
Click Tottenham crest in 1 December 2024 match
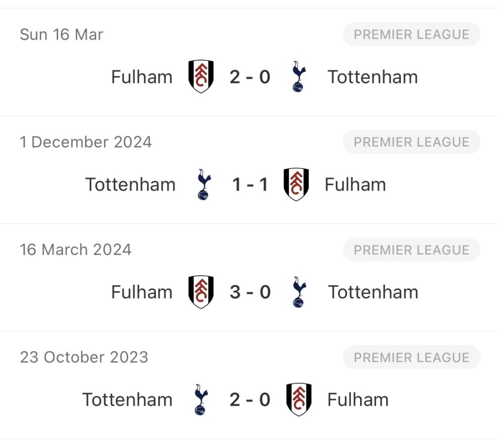point(203,184)
